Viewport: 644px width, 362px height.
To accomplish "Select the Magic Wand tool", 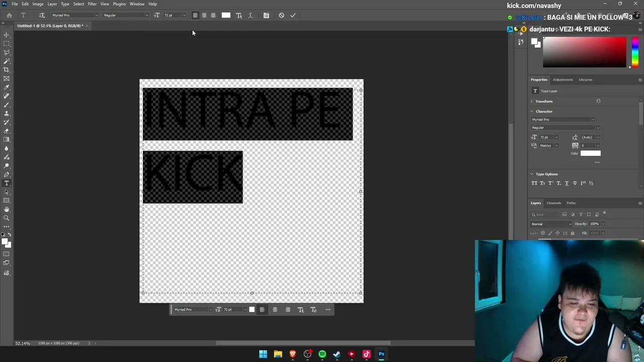I will click(7, 61).
